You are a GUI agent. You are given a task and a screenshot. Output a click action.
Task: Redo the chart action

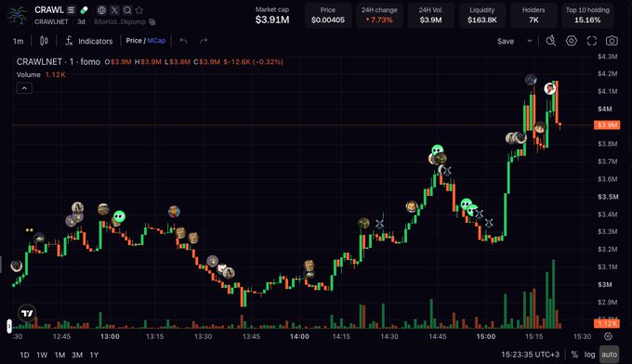204,41
